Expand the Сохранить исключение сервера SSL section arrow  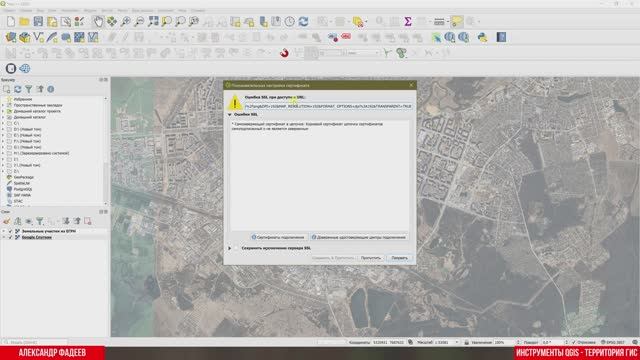230,248
